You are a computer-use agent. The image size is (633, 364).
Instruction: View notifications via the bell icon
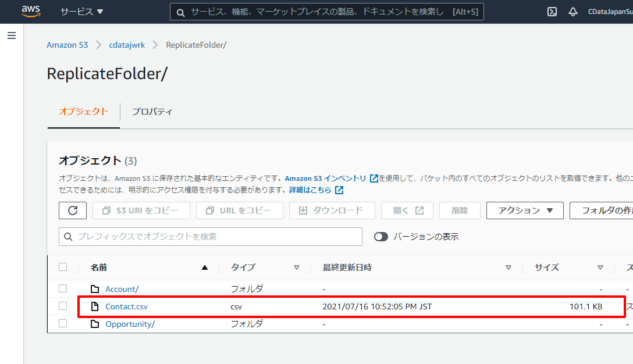574,11
